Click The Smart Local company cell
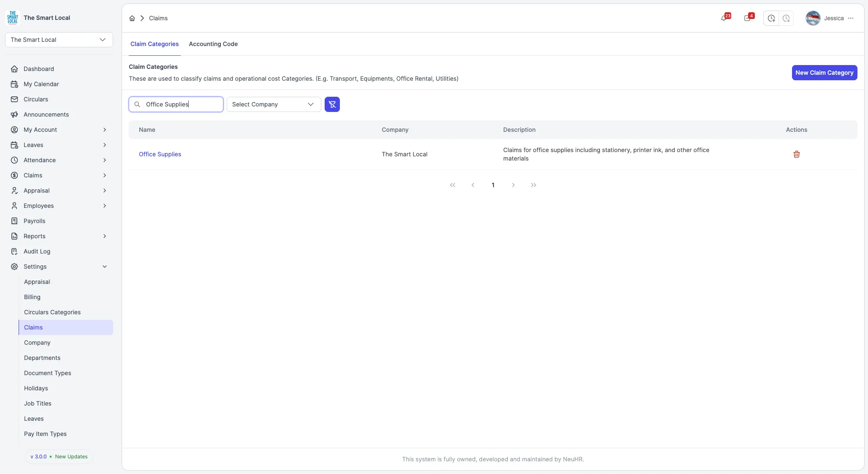 tap(404, 154)
